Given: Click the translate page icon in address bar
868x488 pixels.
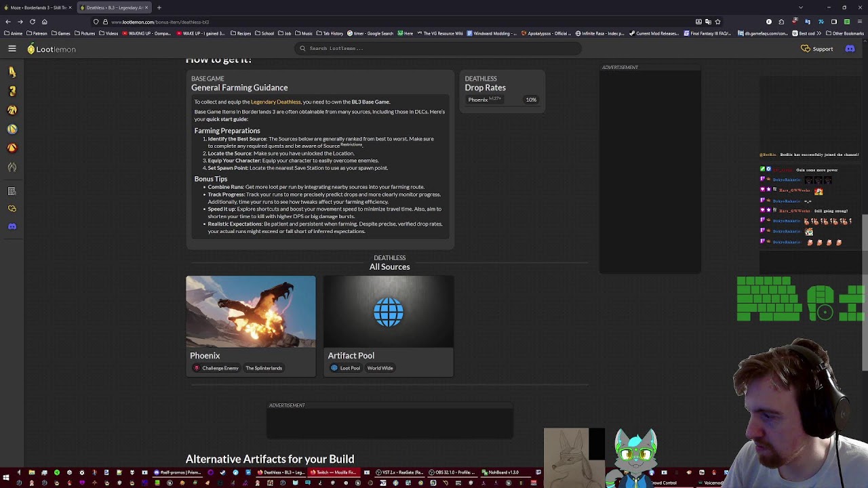Looking at the screenshot, I should (708, 22).
